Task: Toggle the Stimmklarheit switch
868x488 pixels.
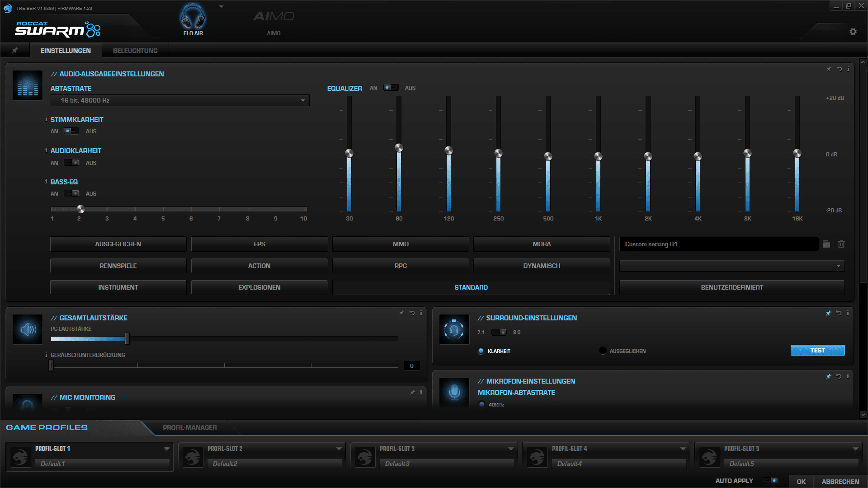Action: click(x=71, y=131)
